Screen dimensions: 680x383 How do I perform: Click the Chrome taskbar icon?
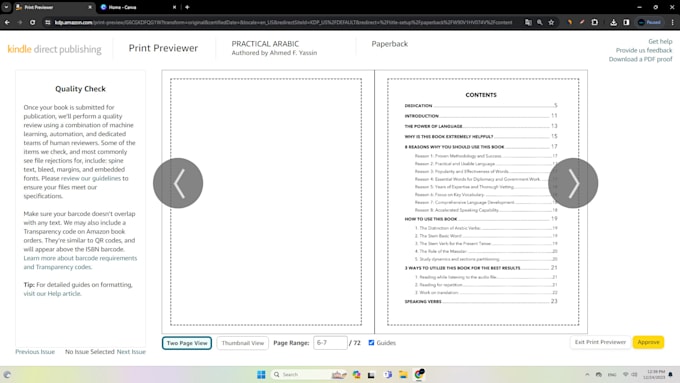pos(419,374)
